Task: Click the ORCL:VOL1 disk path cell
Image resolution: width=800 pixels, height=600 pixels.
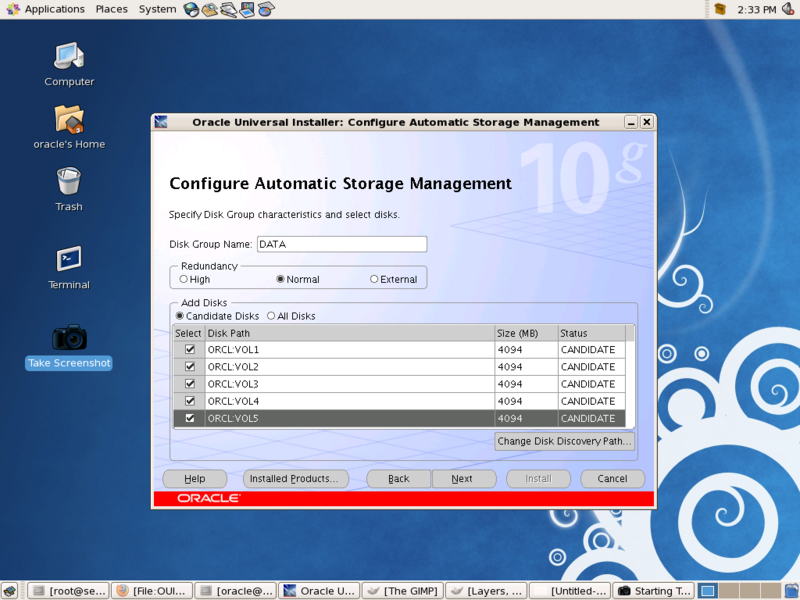Action: pyautogui.click(x=350, y=349)
